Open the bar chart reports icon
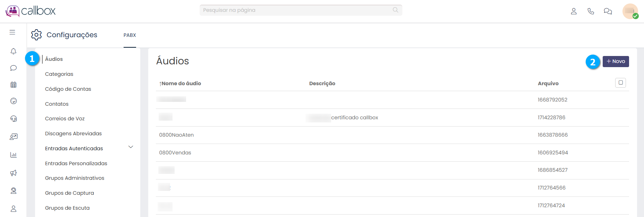 pos(13,155)
